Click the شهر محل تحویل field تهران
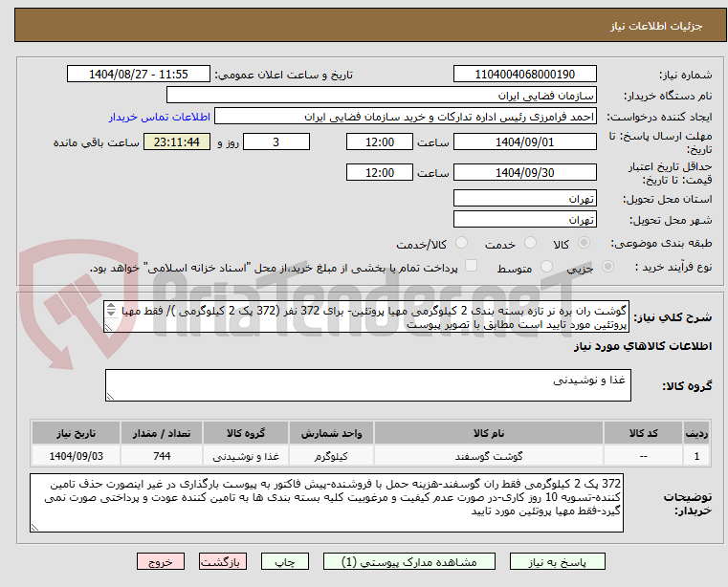 (x=524, y=220)
